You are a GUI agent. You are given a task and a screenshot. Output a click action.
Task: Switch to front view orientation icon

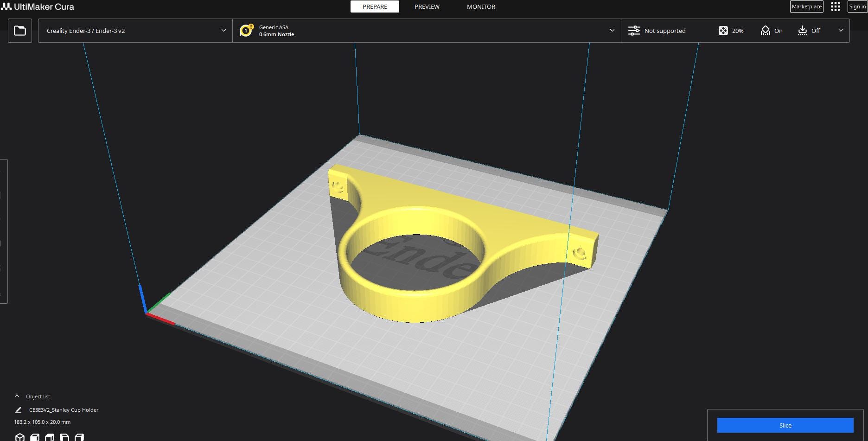point(34,437)
